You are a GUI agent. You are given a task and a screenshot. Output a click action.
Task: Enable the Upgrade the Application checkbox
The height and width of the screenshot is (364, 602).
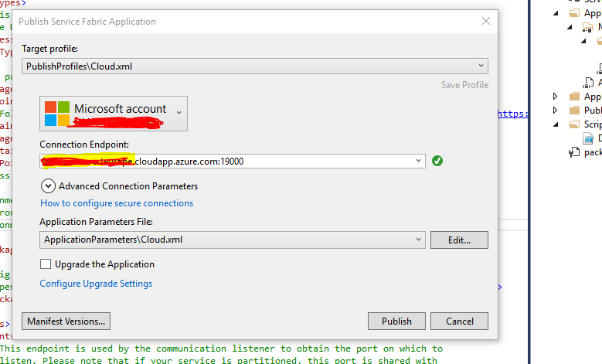click(46, 264)
